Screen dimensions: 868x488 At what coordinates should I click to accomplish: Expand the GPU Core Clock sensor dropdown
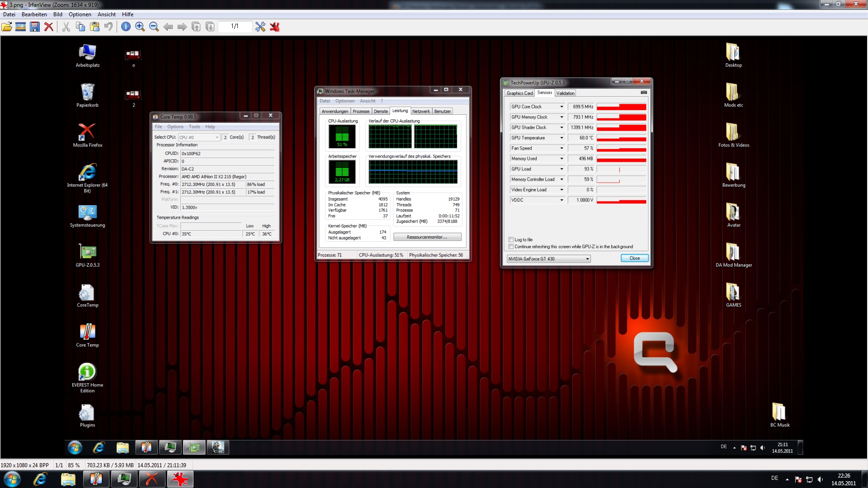[561, 107]
